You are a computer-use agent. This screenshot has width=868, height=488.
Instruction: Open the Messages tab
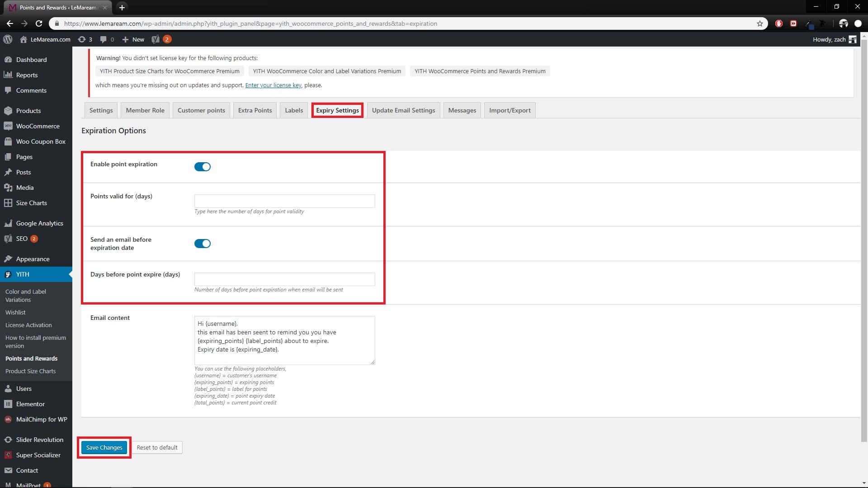tap(462, 110)
